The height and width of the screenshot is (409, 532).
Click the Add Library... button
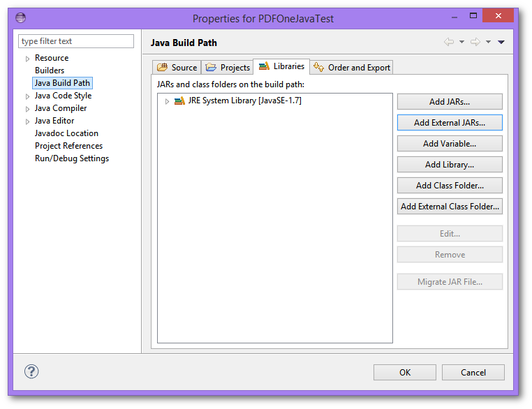[x=450, y=165]
